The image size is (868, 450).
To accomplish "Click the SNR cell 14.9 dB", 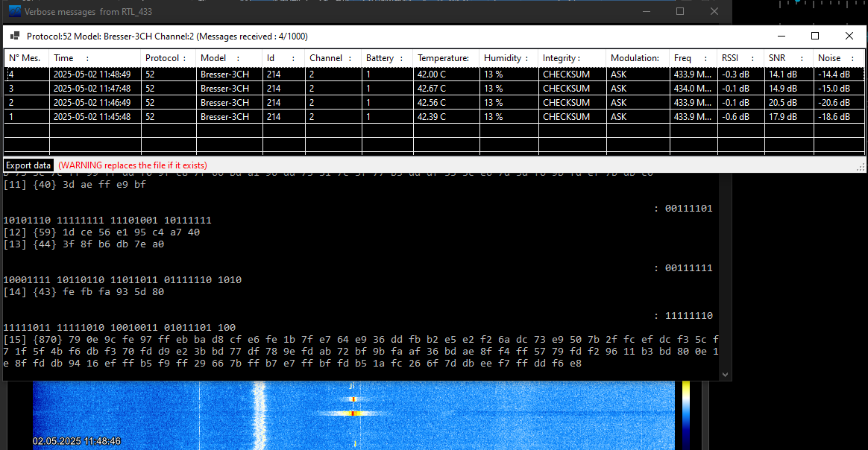I will tap(789, 89).
